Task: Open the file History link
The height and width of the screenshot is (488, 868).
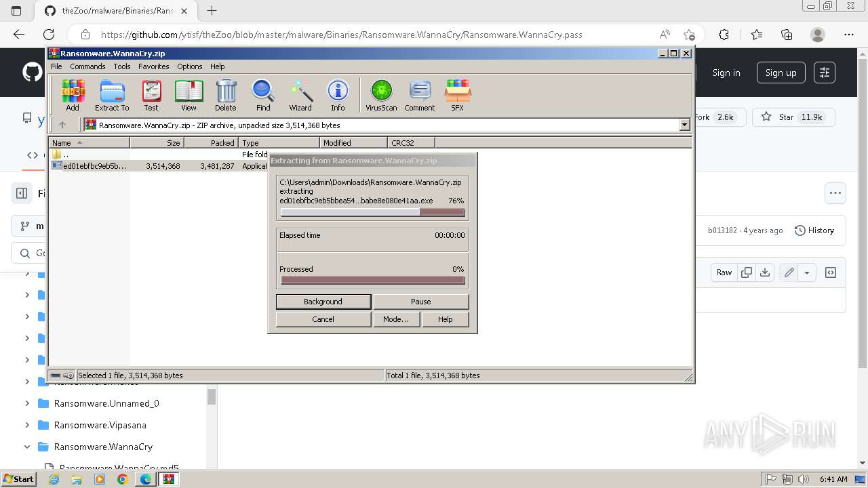Action: coord(814,230)
